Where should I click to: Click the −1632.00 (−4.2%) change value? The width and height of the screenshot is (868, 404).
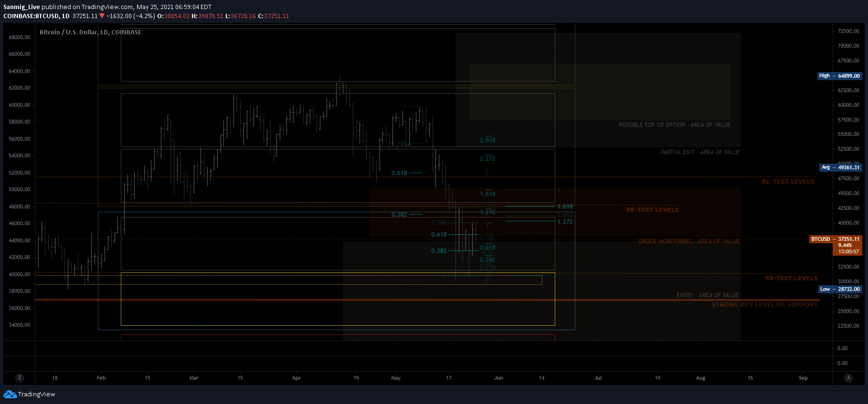pos(130,16)
